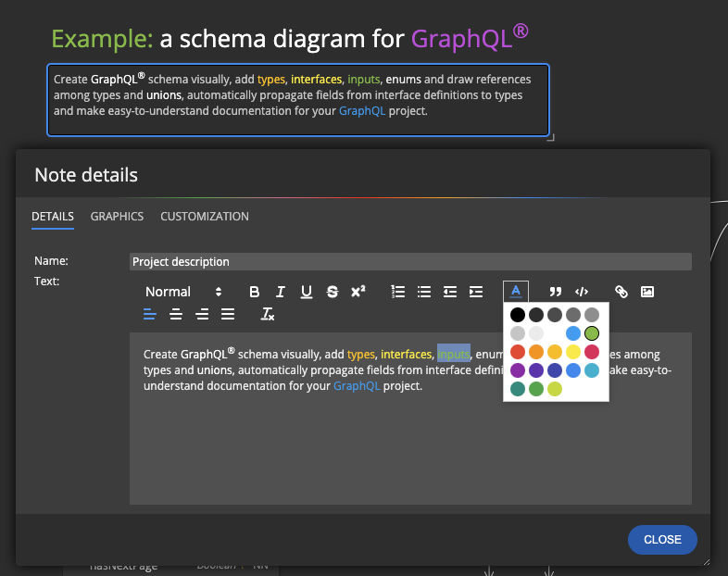
Task: Insert a blockquote
Action: tap(556, 292)
